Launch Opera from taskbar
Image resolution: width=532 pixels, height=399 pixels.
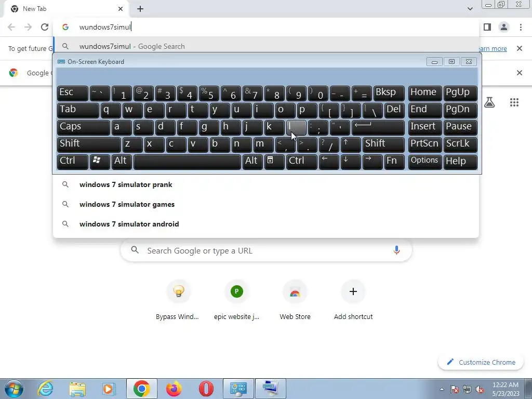tap(206, 389)
